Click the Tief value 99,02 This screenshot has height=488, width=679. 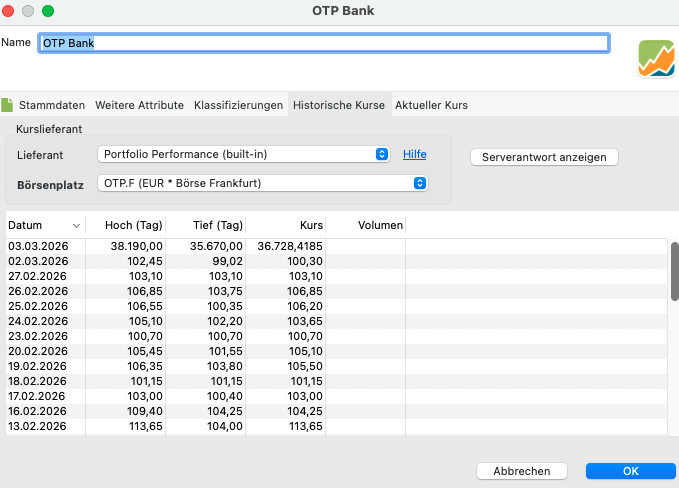pos(227,261)
